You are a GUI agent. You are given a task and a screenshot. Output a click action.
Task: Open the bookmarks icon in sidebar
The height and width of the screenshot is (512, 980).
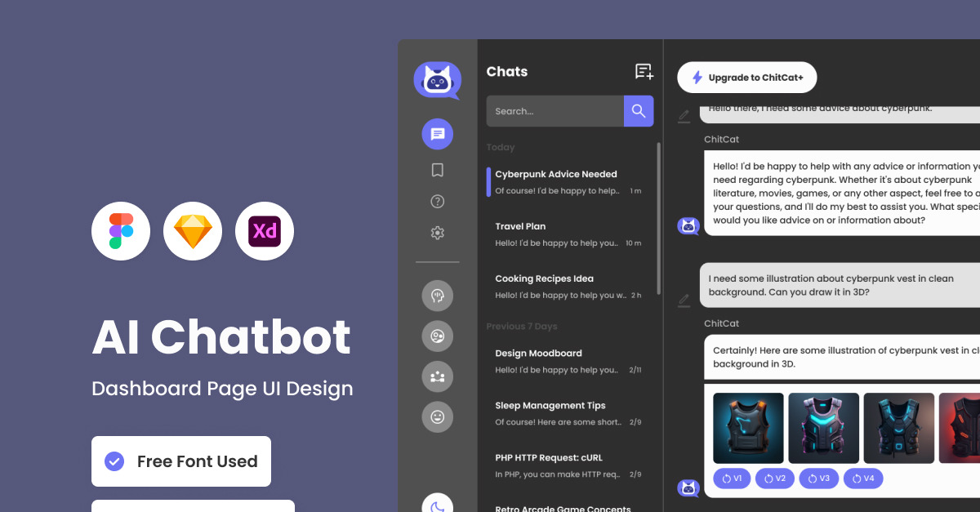(437, 170)
